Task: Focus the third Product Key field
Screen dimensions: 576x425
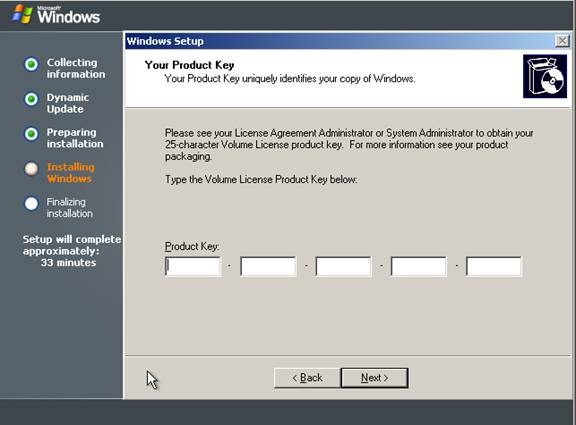Action: [343, 266]
